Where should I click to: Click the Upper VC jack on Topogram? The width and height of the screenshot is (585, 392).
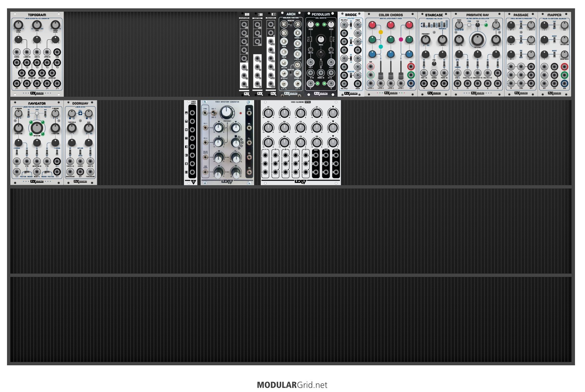(47, 52)
